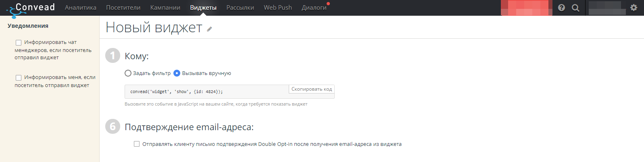Click the Convead logo
This screenshot has height=162, width=644.
click(30, 10)
